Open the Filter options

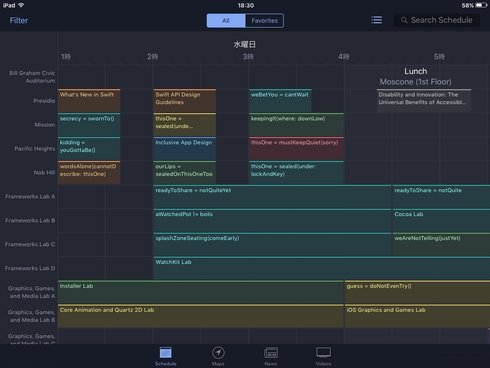click(x=19, y=21)
